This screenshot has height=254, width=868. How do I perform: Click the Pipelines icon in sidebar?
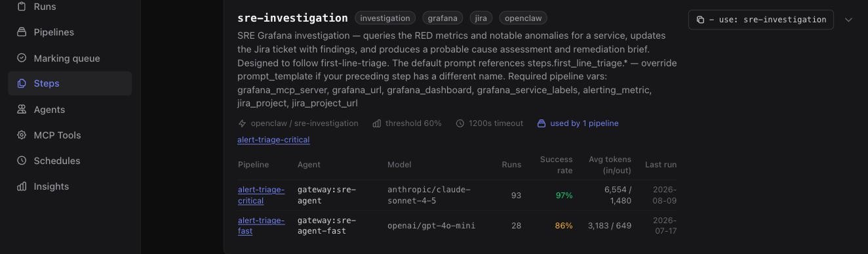click(x=22, y=32)
